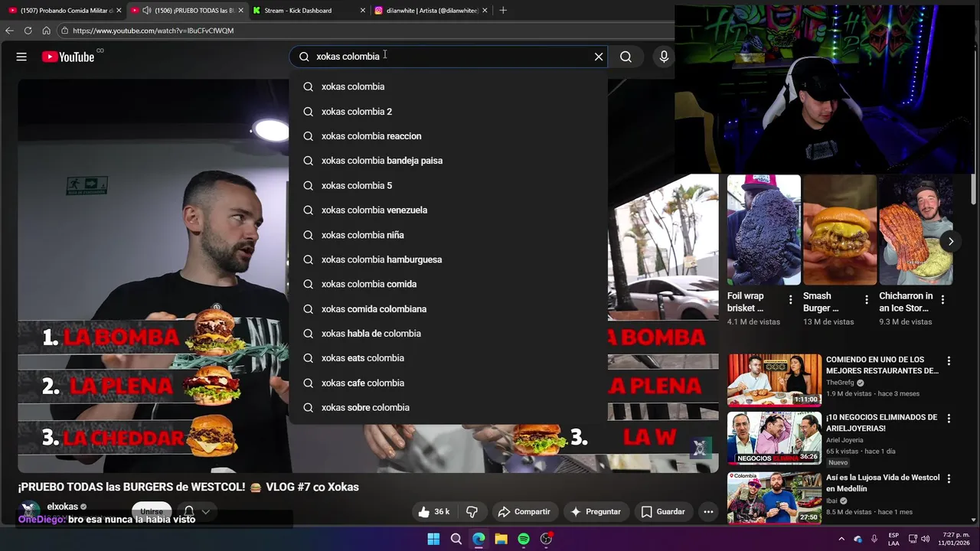Viewport: 980px width, 551px height.
Task: Open the browser home button
Action: [x=46, y=31]
